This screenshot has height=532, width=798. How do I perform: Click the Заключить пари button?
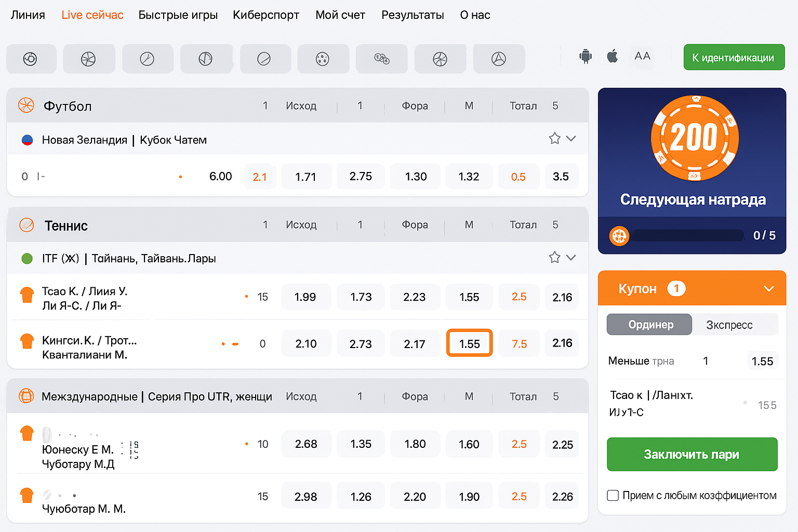point(692,455)
